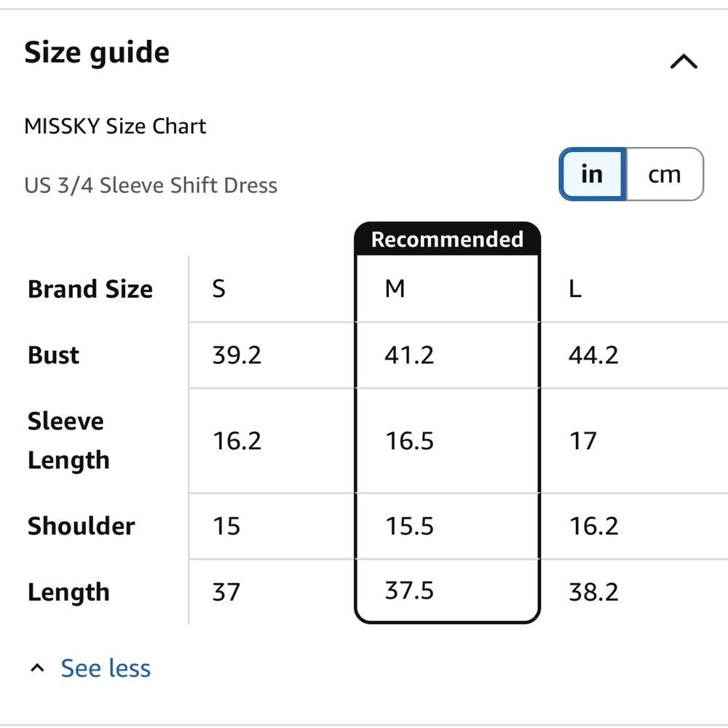Select brand size L column header
728x728 pixels.
[x=575, y=289]
